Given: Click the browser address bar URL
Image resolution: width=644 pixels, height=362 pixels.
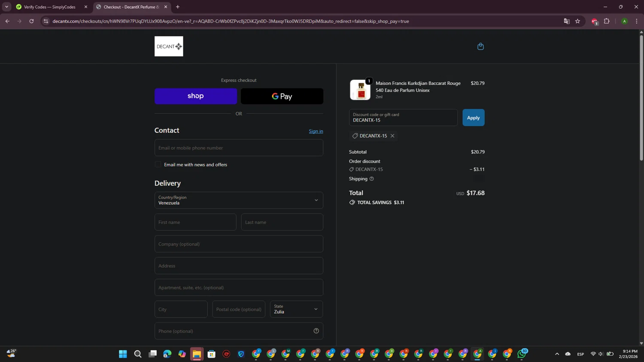Looking at the screenshot, I should click(x=231, y=21).
